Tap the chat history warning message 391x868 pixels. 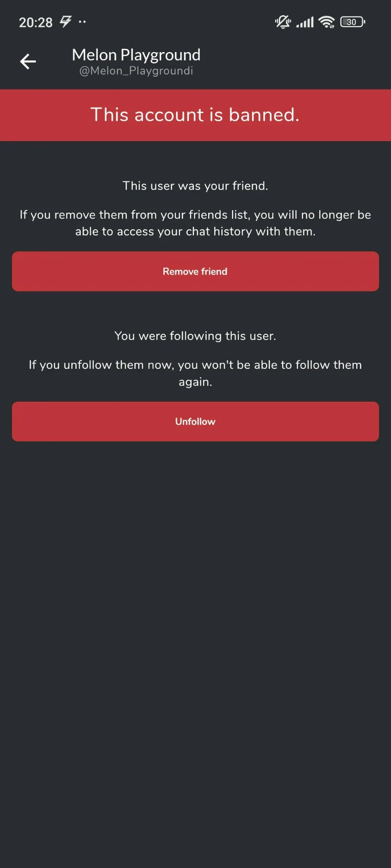[x=195, y=223]
